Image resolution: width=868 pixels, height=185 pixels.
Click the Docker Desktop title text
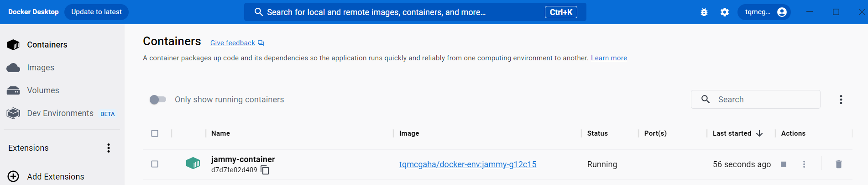[x=33, y=12]
